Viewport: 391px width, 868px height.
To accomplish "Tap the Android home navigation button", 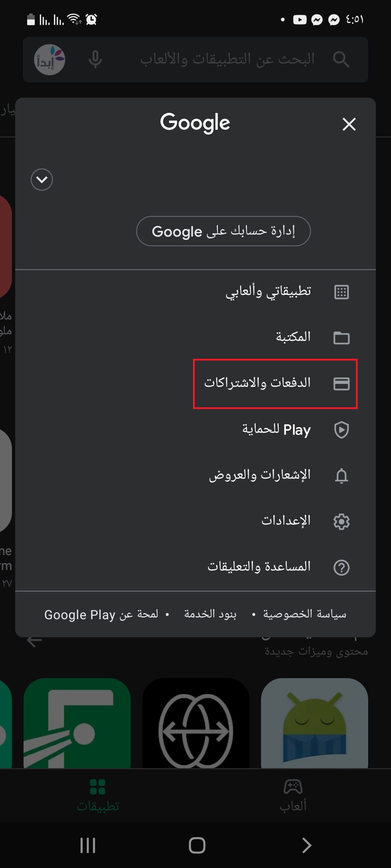I will (197, 845).
